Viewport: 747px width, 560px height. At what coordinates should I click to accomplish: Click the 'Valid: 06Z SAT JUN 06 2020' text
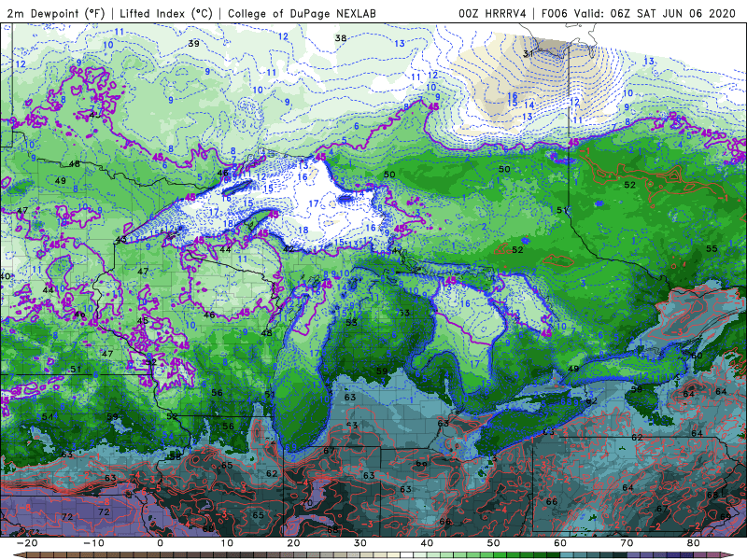tap(655, 13)
